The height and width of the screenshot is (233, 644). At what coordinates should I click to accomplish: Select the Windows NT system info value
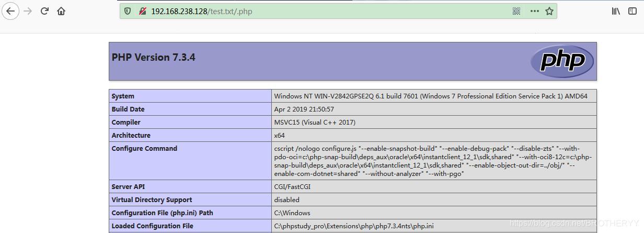coord(431,96)
